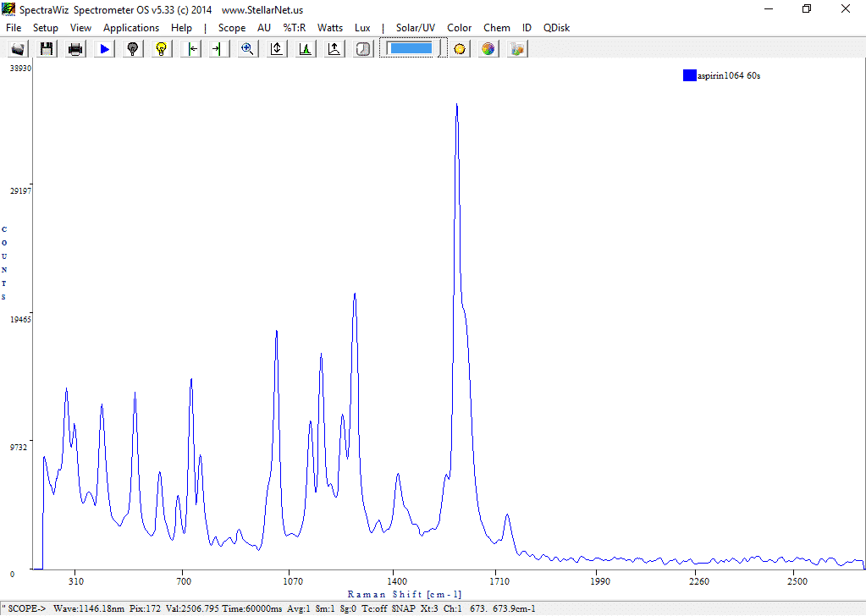This screenshot has width=866, height=616.
Task: Open the Chem menu item
Action: pos(497,28)
